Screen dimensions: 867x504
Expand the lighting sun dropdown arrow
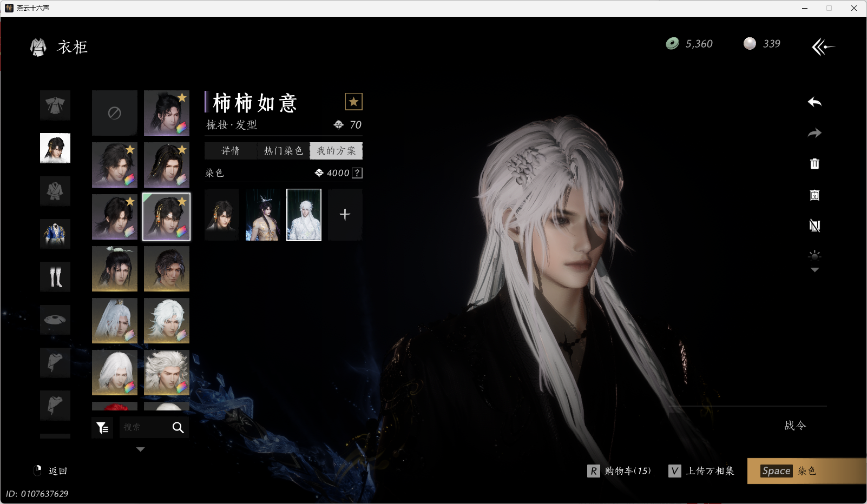click(815, 270)
